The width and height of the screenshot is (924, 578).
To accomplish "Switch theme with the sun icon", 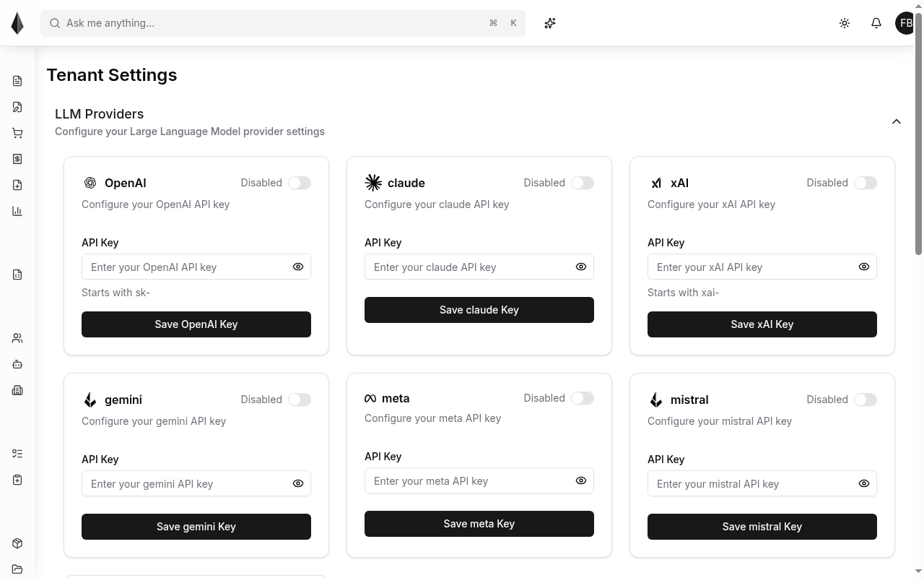I will 845,23.
